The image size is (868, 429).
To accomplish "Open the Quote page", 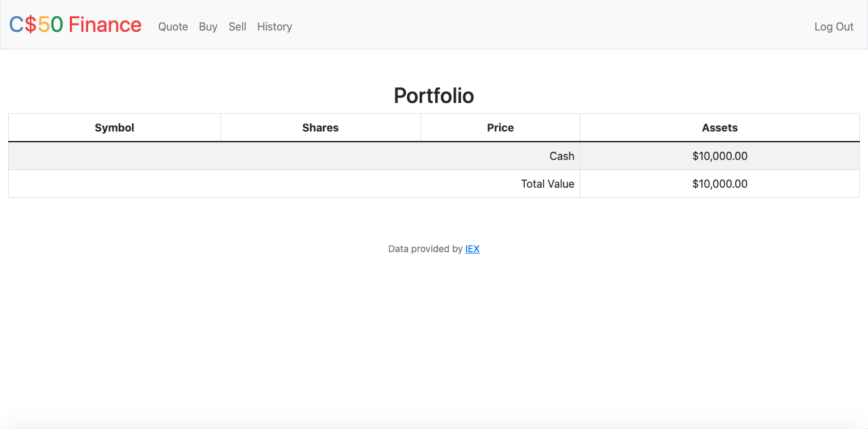I will click(173, 26).
